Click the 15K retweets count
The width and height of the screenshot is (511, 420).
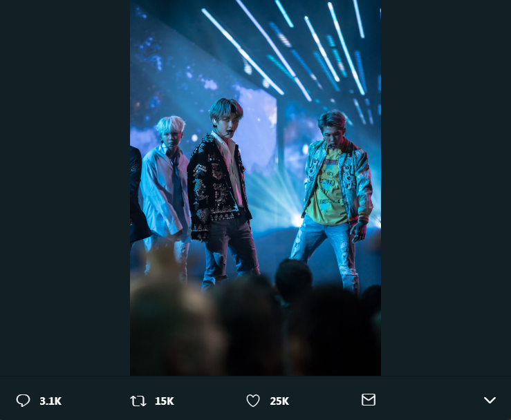coord(165,401)
